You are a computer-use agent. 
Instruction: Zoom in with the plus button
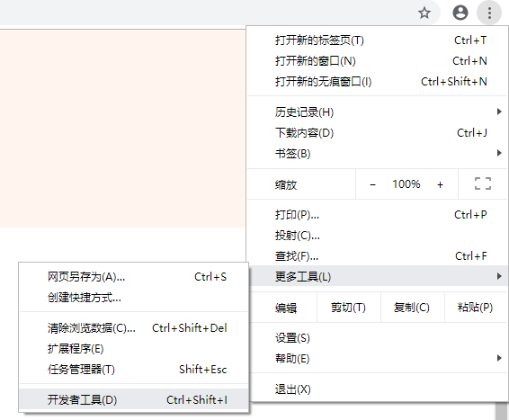440,184
